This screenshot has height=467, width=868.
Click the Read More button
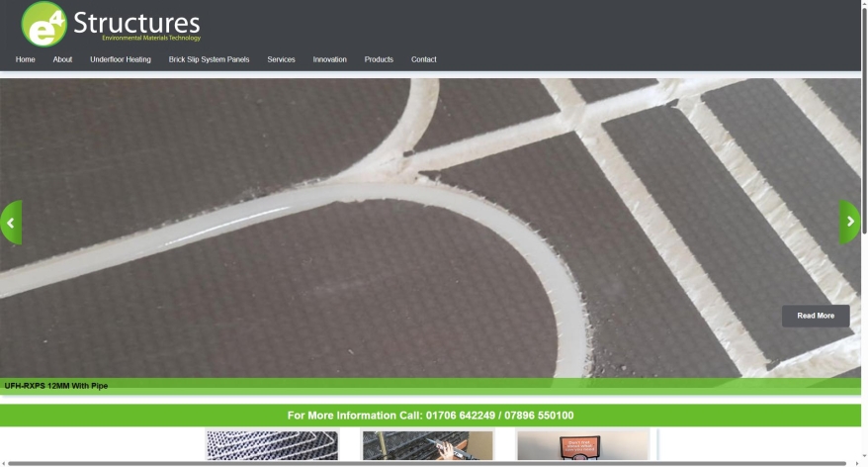(816, 316)
